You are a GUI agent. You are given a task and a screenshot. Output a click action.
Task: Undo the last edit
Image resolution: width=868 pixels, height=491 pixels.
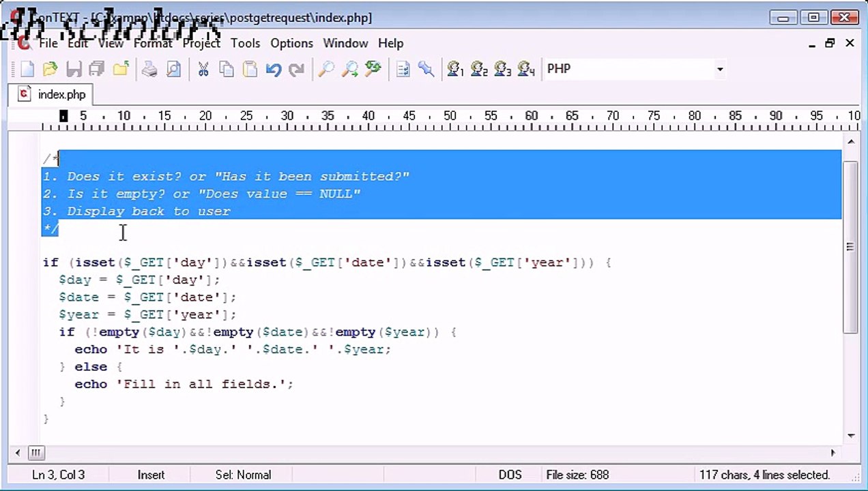point(274,69)
